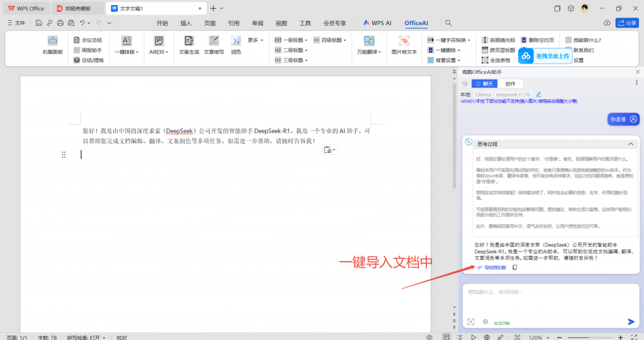
Task: Switch to outline view in the status bar
Action: (x=460, y=337)
